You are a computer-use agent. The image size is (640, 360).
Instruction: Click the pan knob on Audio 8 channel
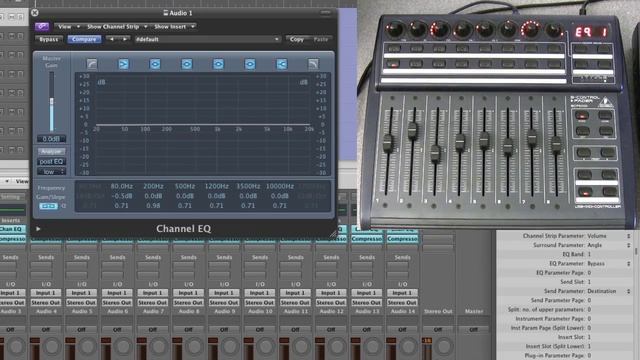click(194, 347)
